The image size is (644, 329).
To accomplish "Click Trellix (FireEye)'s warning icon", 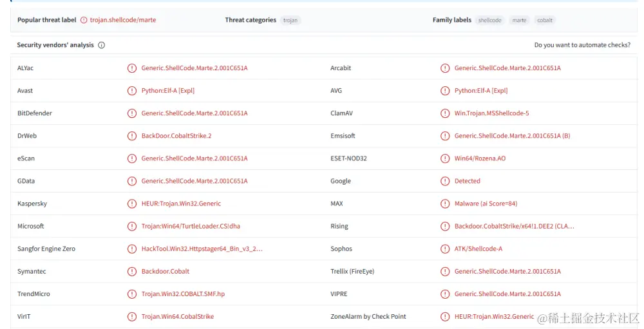I will coord(445,272).
